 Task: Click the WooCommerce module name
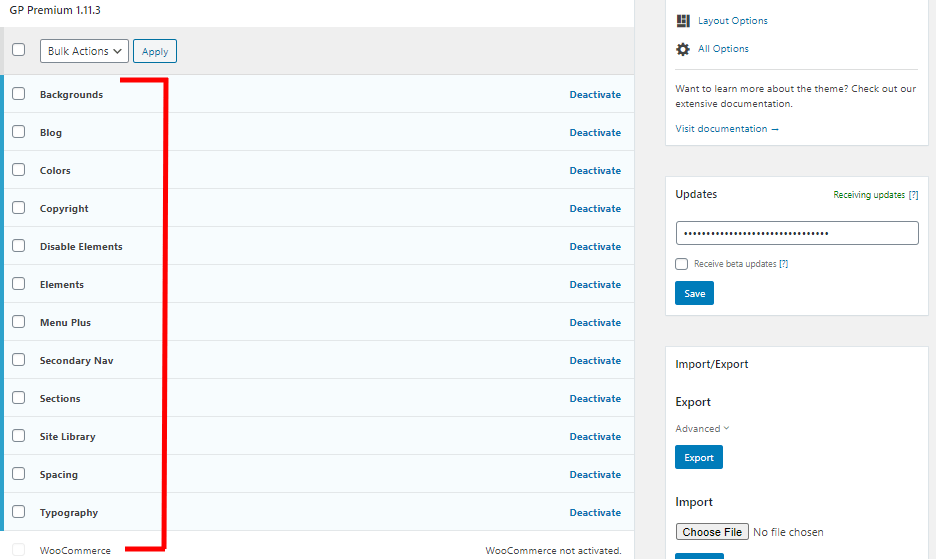(x=75, y=551)
